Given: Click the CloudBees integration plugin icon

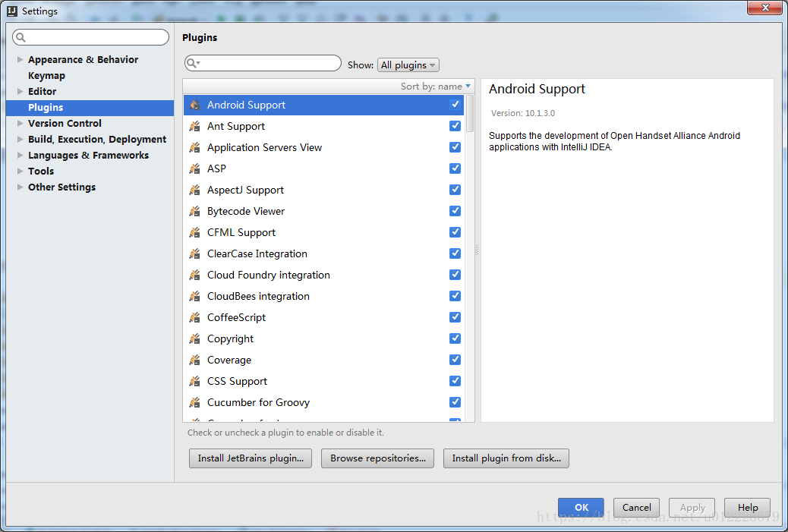Looking at the screenshot, I should point(194,297).
